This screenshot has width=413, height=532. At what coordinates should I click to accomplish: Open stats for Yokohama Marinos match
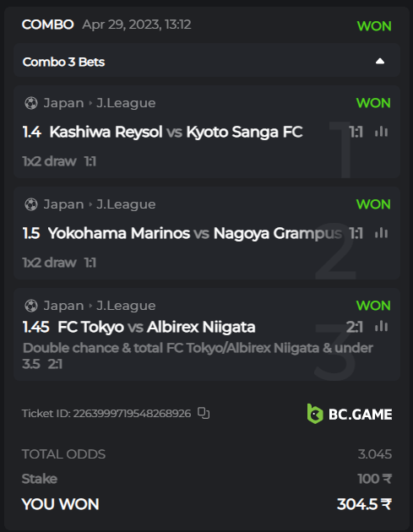click(x=381, y=233)
